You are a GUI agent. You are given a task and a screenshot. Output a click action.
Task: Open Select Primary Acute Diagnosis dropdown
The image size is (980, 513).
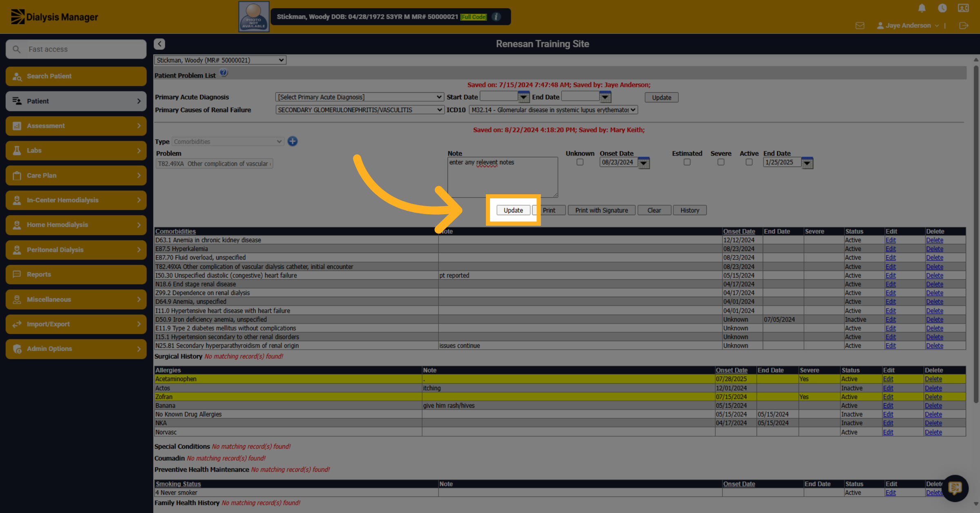(x=359, y=97)
